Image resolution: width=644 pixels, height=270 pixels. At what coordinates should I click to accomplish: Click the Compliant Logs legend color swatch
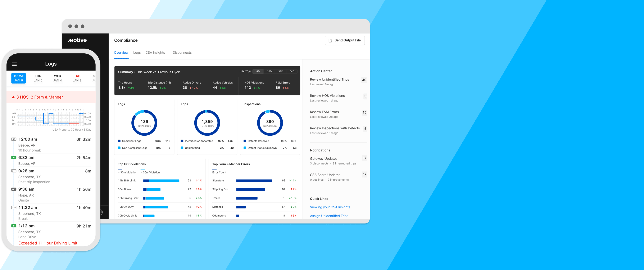(x=119, y=141)
